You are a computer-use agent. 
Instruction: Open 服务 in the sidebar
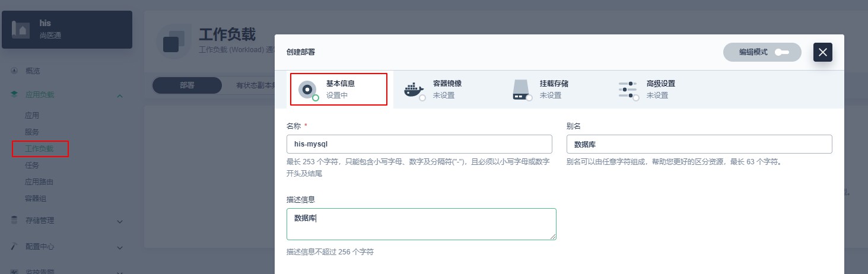coord(32,132)
